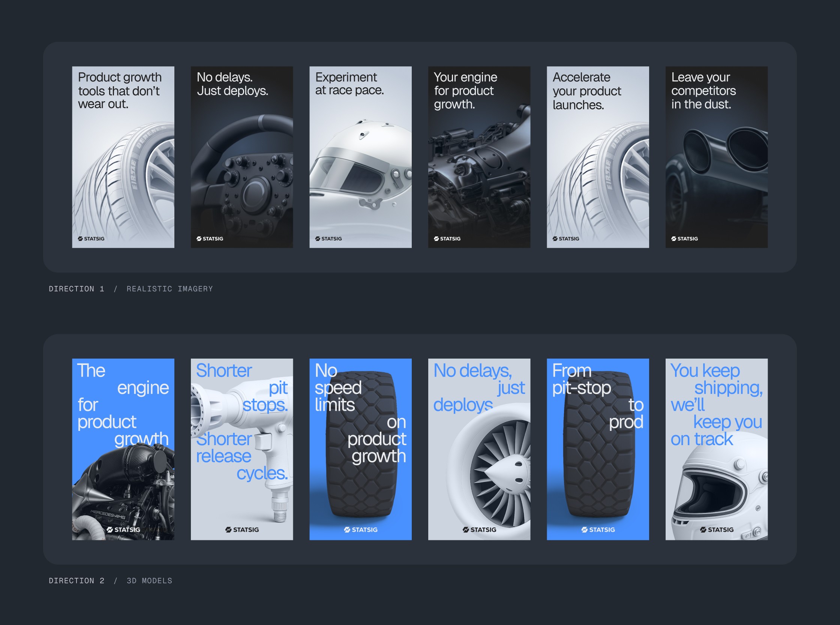Click the 'REALISTIC IMAGERY' caption
This screenshot has width=840, height=625.
169,289
